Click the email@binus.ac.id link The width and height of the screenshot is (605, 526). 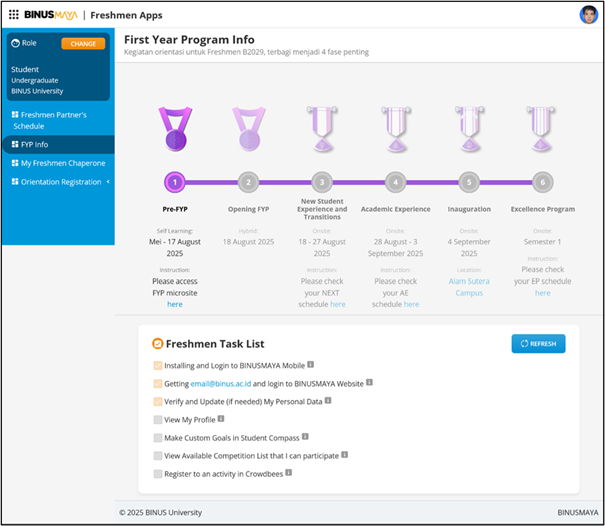221,384
